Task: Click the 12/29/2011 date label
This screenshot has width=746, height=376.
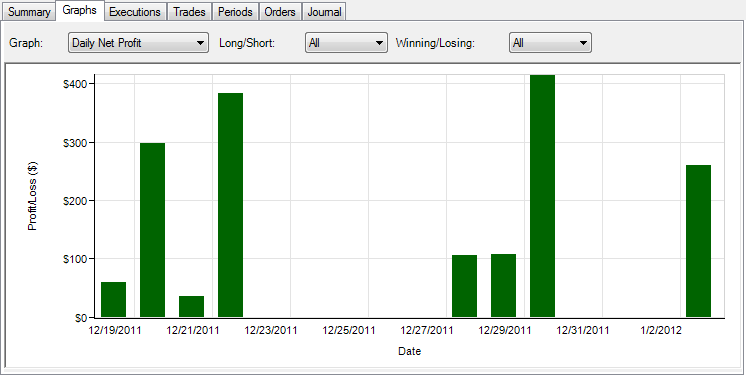Action: (x=505, y=330)
